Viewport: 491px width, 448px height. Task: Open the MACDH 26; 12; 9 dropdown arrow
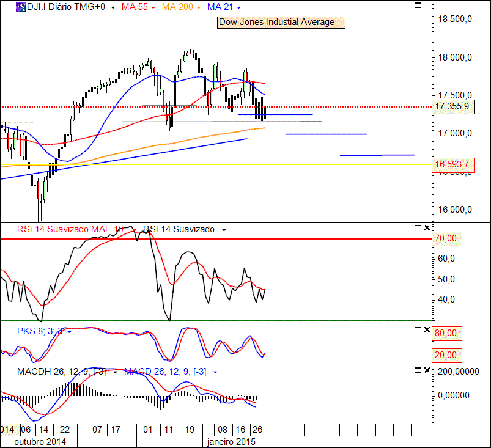(115, 373)
